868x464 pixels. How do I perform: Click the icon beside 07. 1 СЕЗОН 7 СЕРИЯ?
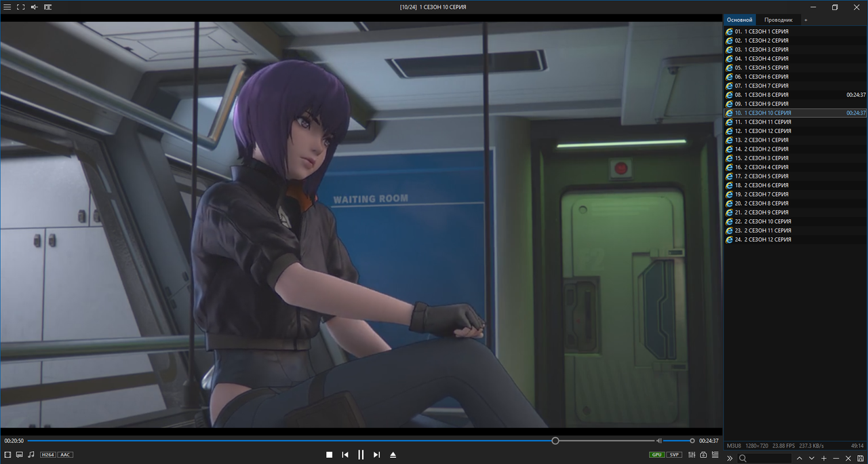729,85
